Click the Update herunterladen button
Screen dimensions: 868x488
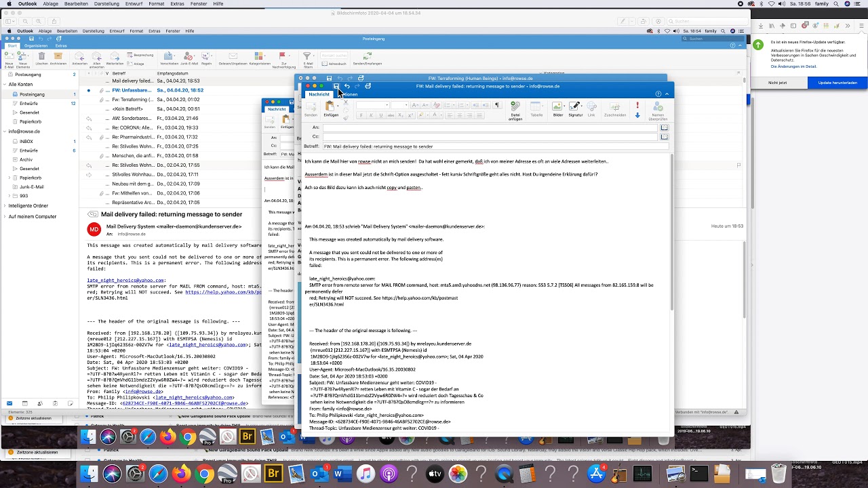[x=837, y=83]
